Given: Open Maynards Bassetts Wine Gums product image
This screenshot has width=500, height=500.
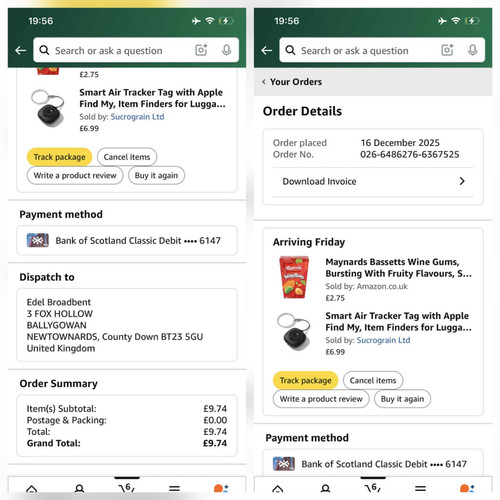Looking at the screenshot, I should tap(294, 277).
